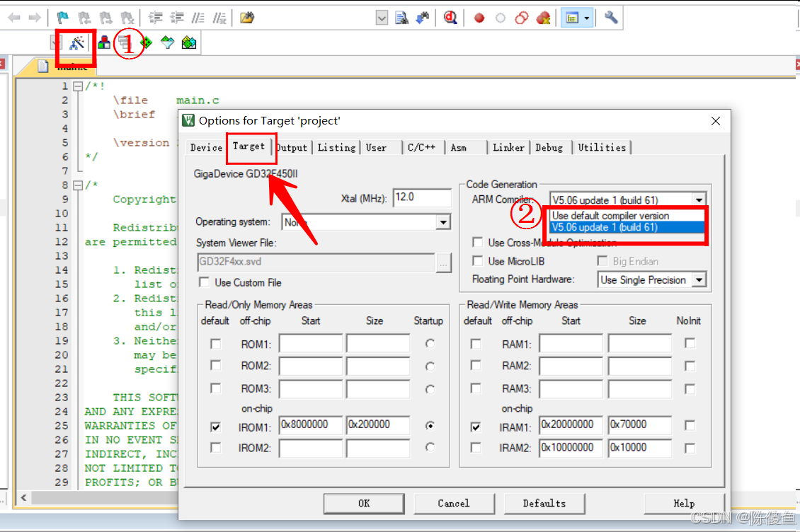Click the editor horizontal scrollbar left arrow
The width and height of the screenshot is (800, 532).
point(23,497)
